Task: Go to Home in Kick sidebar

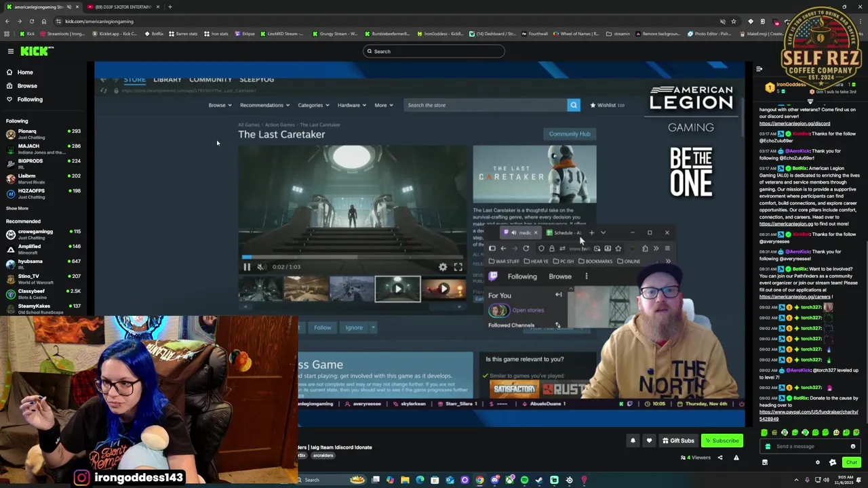Action: coord(25,73)
